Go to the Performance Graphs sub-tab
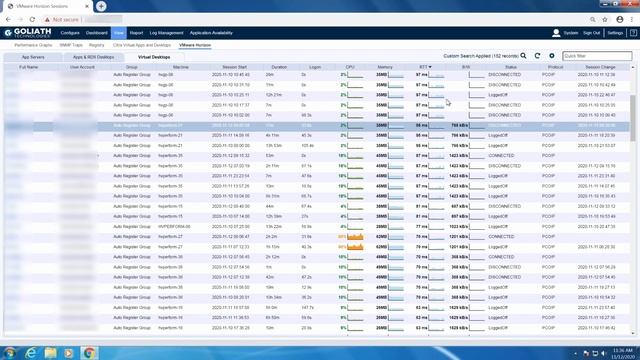Screen dimensions: 640x360 pos(33,45)
